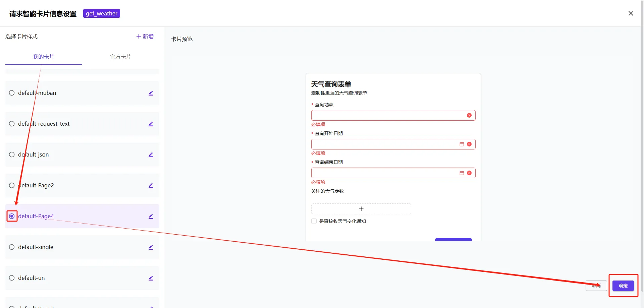
Task: Close the card settings dialog
Action: pos(631,13)
